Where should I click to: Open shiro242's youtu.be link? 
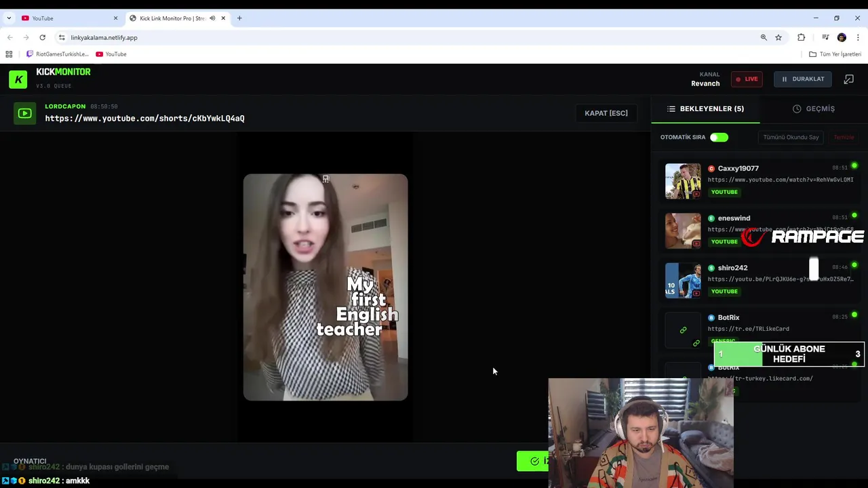[781, 279]
